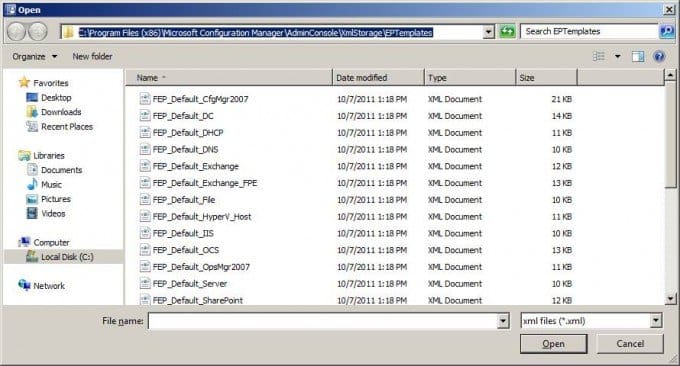Click the Local Disk (C:) drive icon
This screenshot has height=366, width=680.
32,257
